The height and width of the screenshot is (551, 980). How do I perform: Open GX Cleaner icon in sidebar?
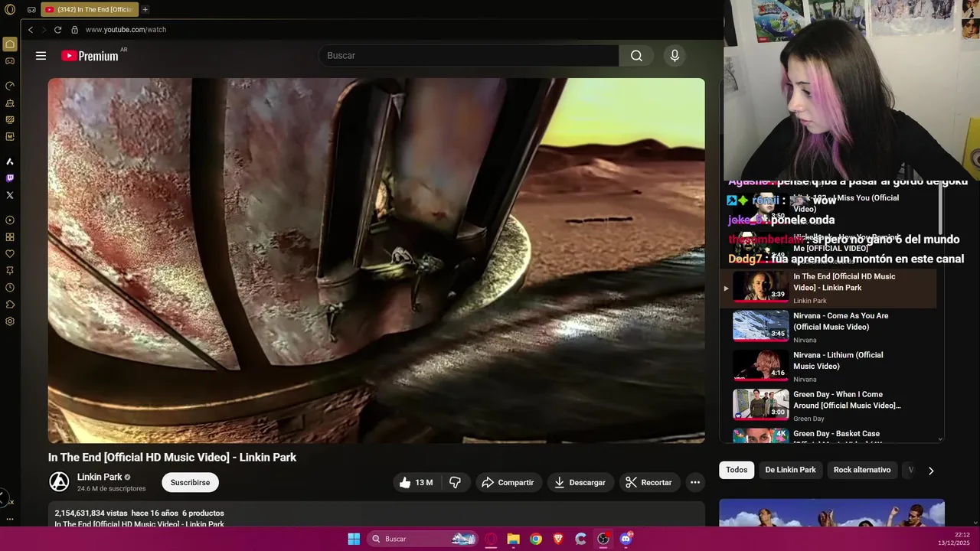pos(10,103)
